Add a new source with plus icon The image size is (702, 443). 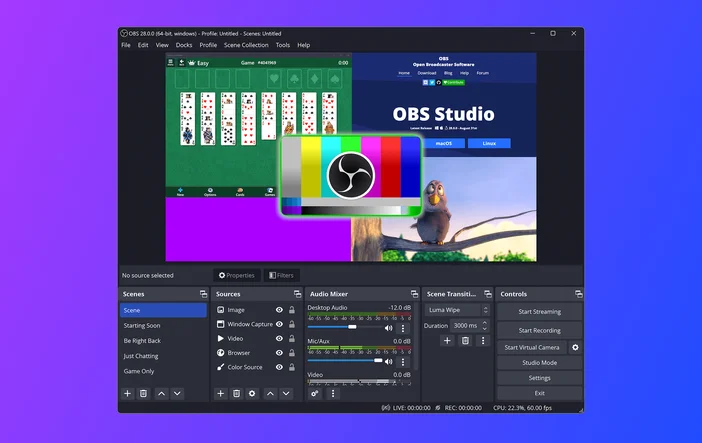pos(220,393)
